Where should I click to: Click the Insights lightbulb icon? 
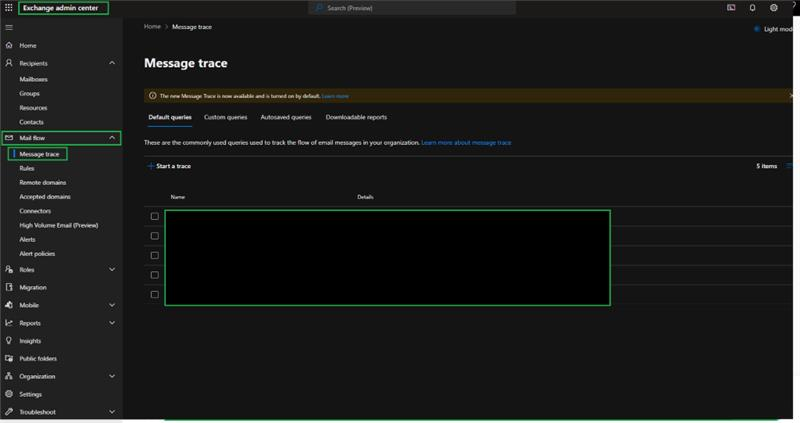(9, 341)
